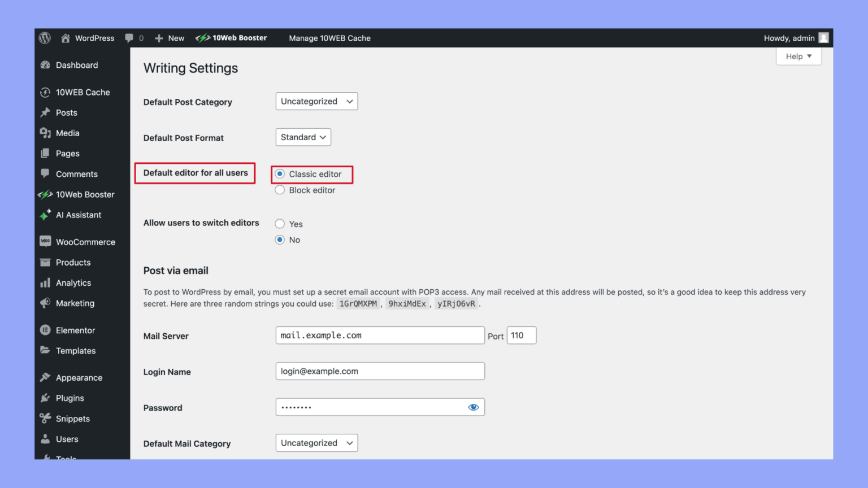Reveal the password with the eye icon

click(473, 407)
